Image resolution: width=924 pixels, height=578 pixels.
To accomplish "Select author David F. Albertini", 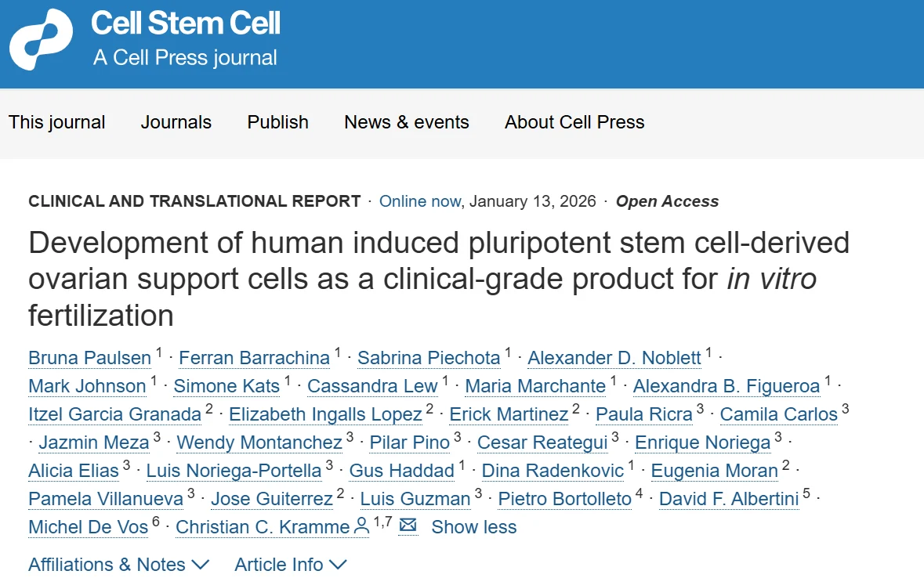I will [728, 499].
